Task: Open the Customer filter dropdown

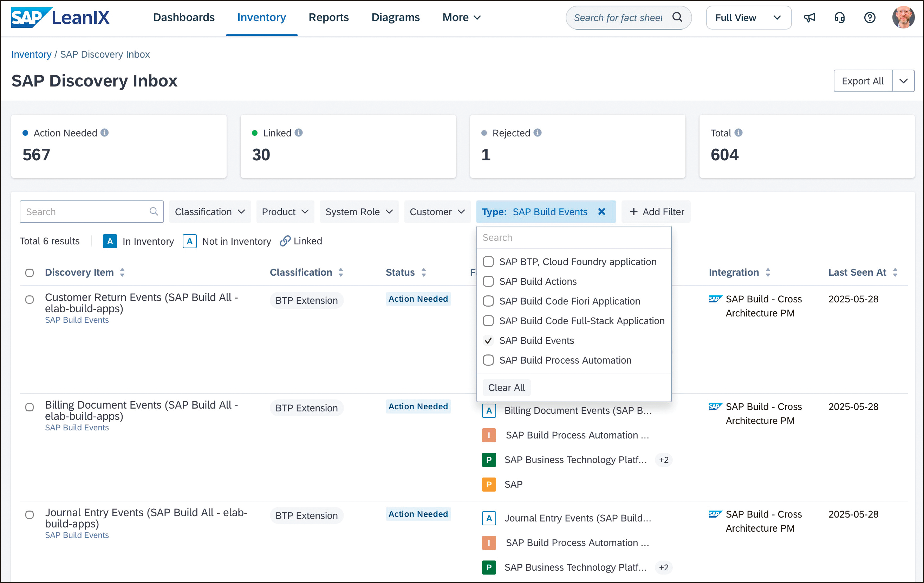Action: [437, 212]
